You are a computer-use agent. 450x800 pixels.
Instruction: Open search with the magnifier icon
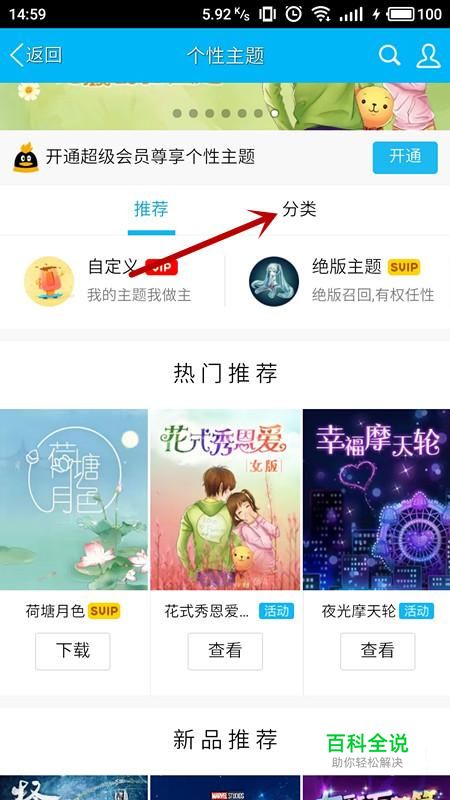click(389, 55)
